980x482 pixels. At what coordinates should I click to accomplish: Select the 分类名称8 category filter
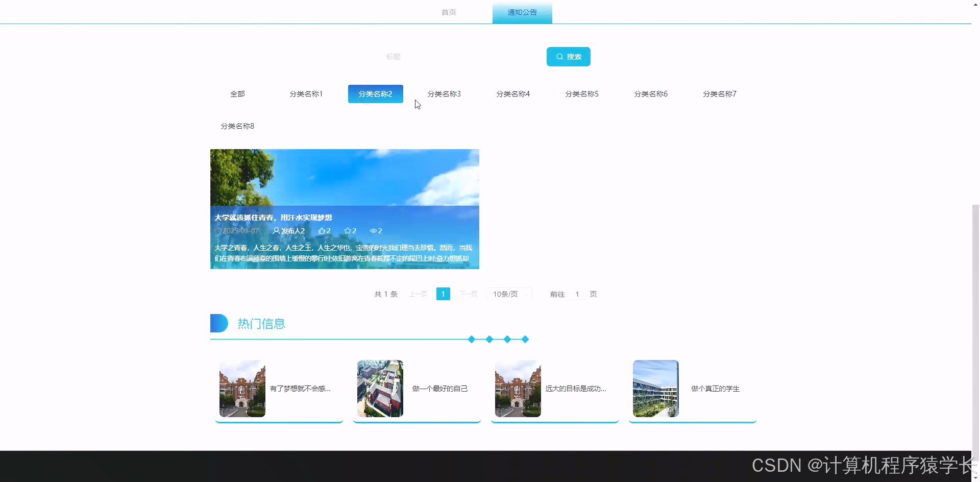point(237,126)
